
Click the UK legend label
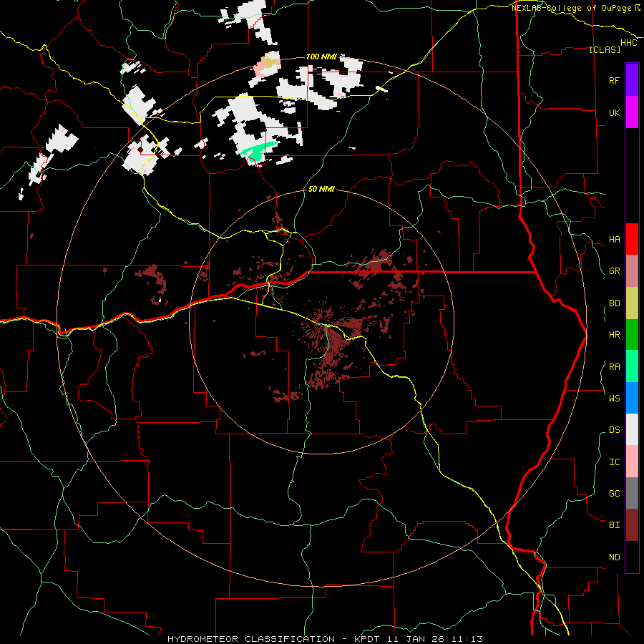point(614,112)
